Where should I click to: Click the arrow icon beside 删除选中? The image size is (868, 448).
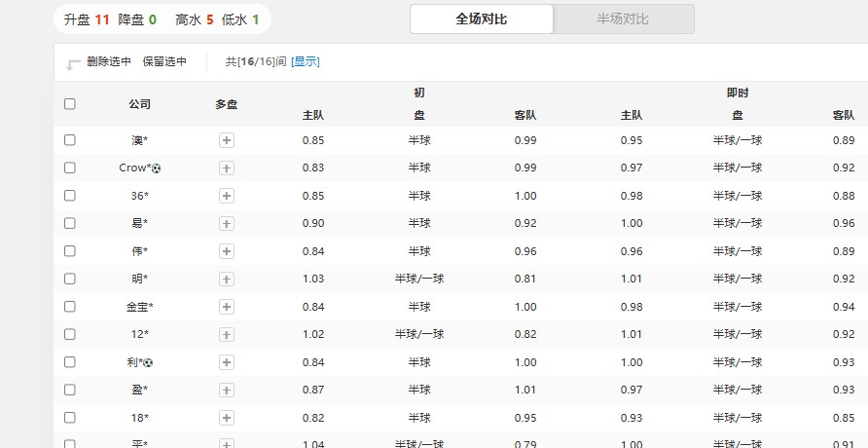73,65
